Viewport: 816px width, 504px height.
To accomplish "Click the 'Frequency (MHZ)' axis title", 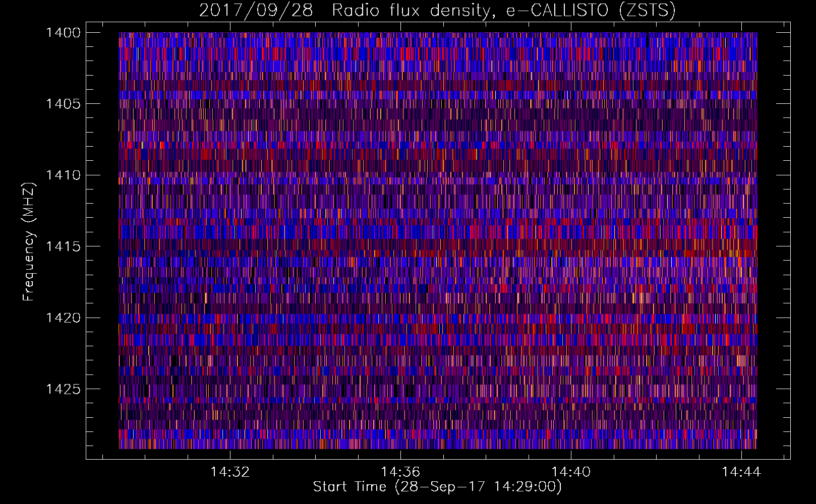I will pos(29,242).
